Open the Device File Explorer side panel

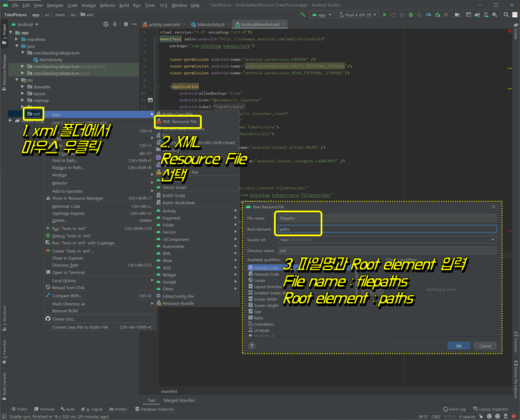pyautogui.click(x=516, y=380)
